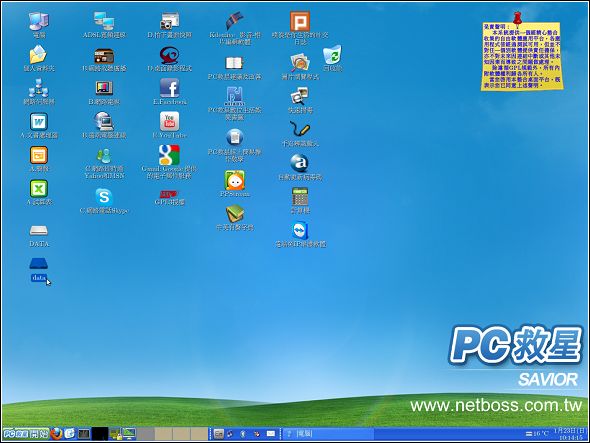Launch the PPStream icon
590x443 pixels.
(234, 180)
